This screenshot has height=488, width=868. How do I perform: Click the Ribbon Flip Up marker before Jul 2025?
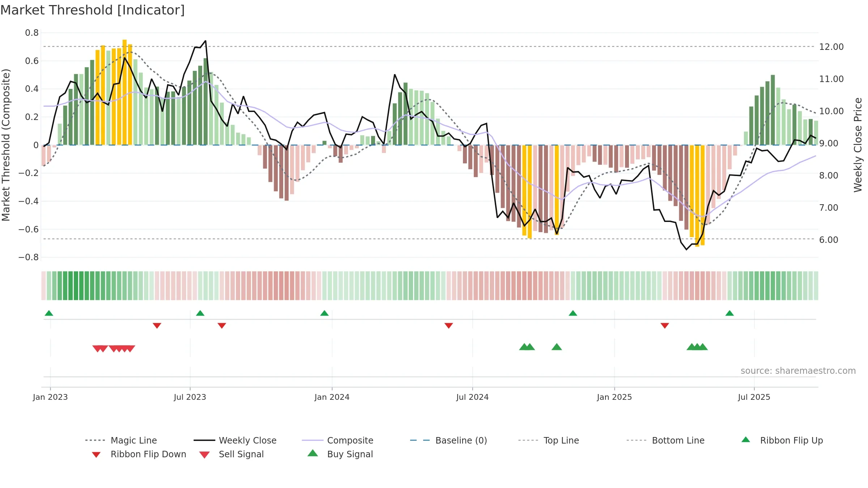coord(729,313)
